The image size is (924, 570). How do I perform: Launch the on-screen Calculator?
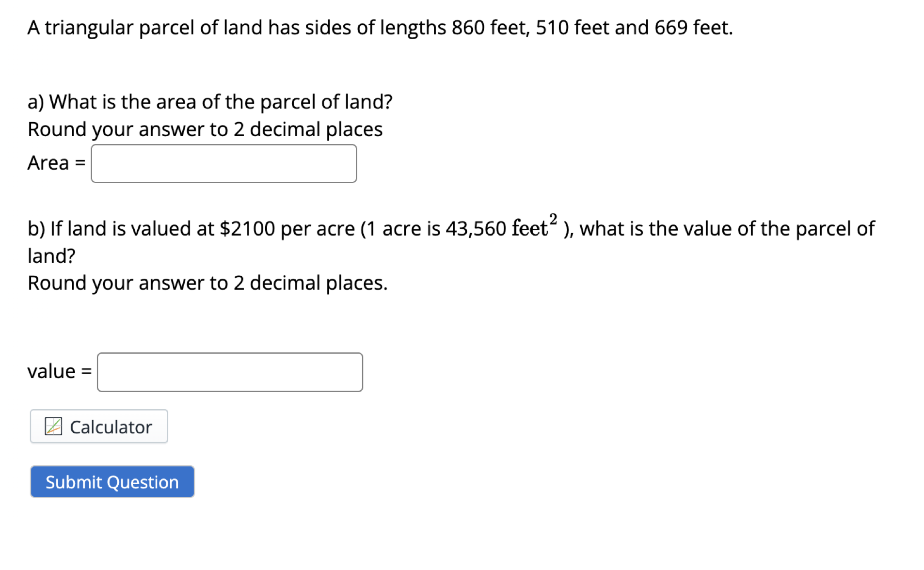(98, 427)
